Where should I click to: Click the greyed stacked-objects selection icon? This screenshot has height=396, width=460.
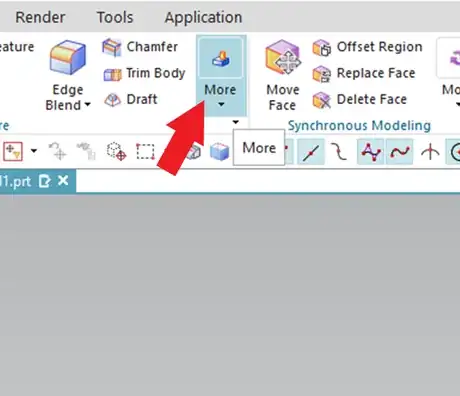point(86,151)
